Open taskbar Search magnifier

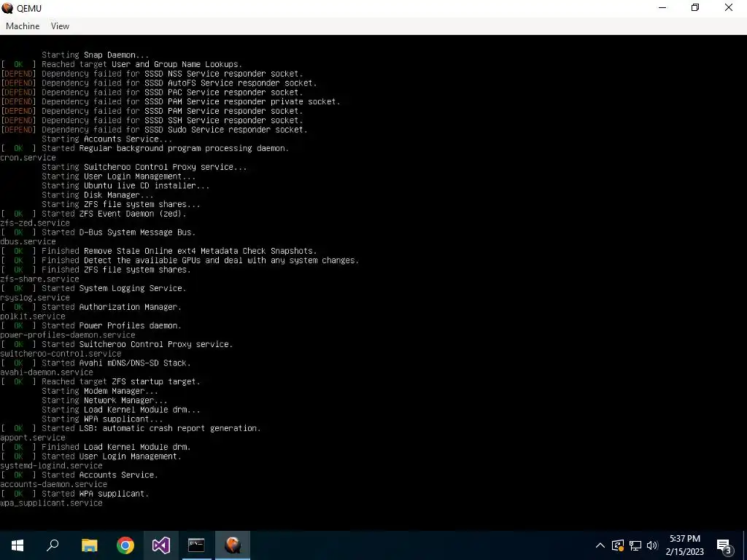click(x=53, y=545)
